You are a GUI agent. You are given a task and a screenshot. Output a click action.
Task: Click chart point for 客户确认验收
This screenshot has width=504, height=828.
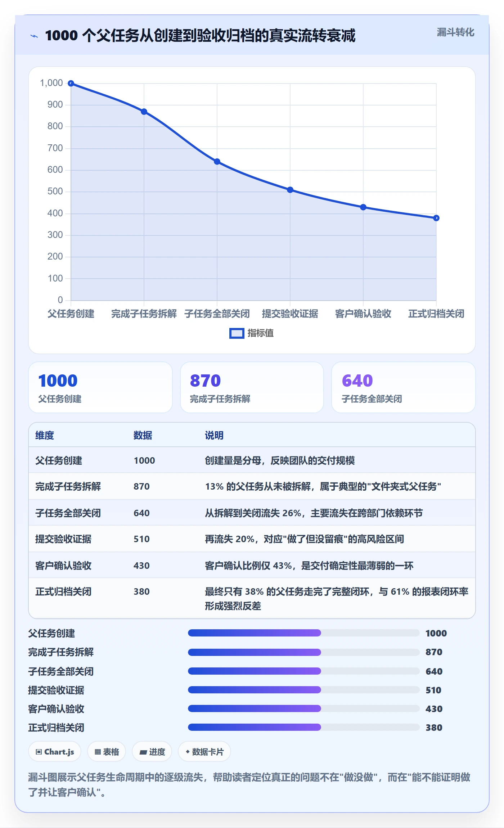(x=363, y=207)
